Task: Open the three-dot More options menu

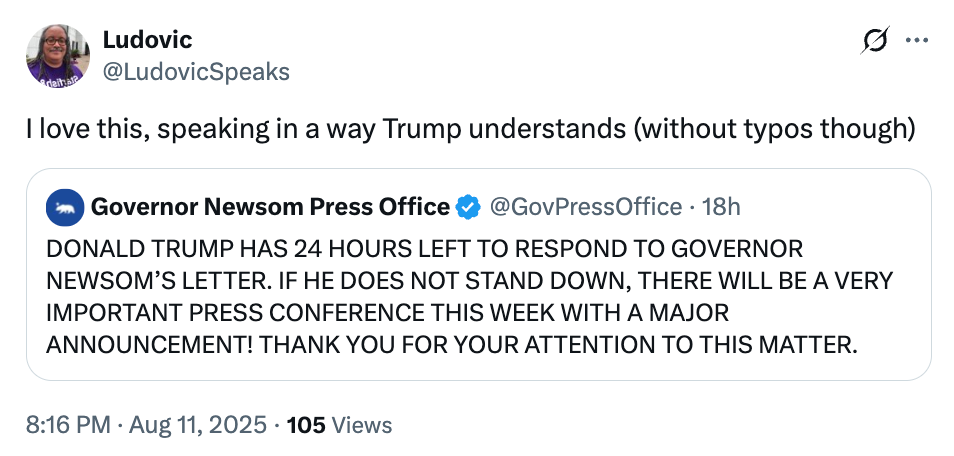Action: point(916,41)
